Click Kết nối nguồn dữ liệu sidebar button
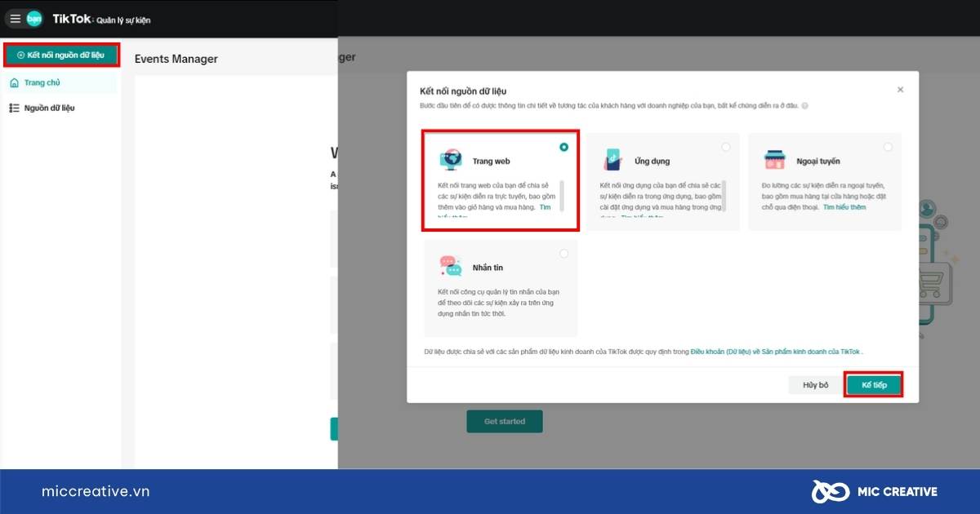The width and height of the screenshot is (980, 514). [x=62, y=55]
